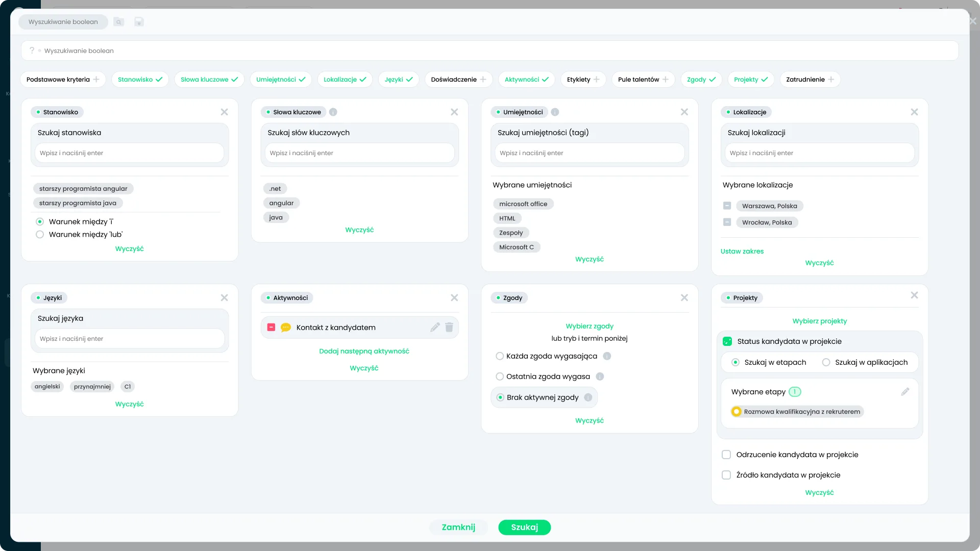The image size is (980, 551).
Task: Select Szukaj w aplikacjach radio button
Action: click(826, 362)
